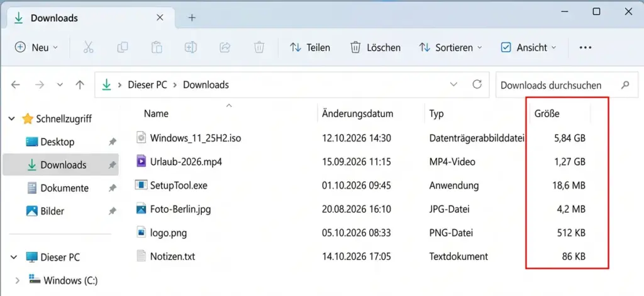The width and height of the screenshot is (644, 296).
Task: Expand the Windows (C:) drive node
Action: tap(17, 280)
